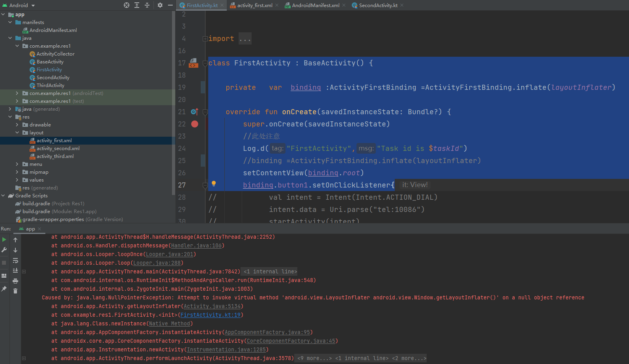This screenshot has width=629, height=364.
Task: Open FirstActivity.kt:19 stack trace link
Action: [x=210, y=315]
